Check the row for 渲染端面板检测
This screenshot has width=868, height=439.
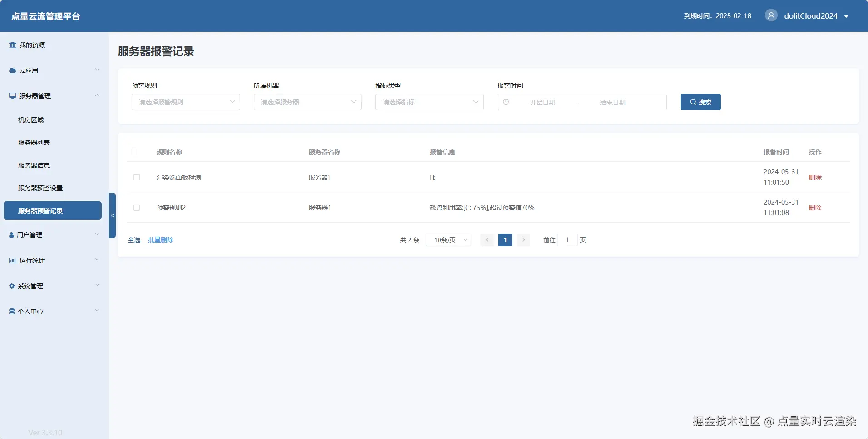point(137,177)
